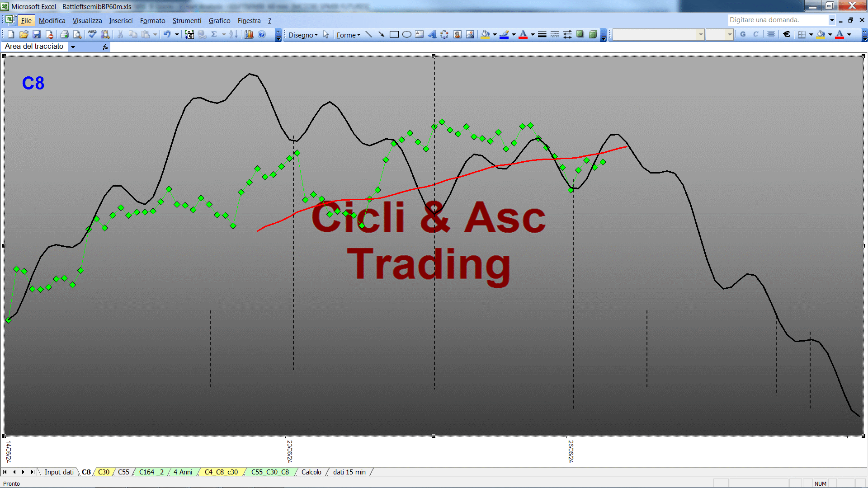Click the AutoSum sigma icon

(x=214, y=34)
